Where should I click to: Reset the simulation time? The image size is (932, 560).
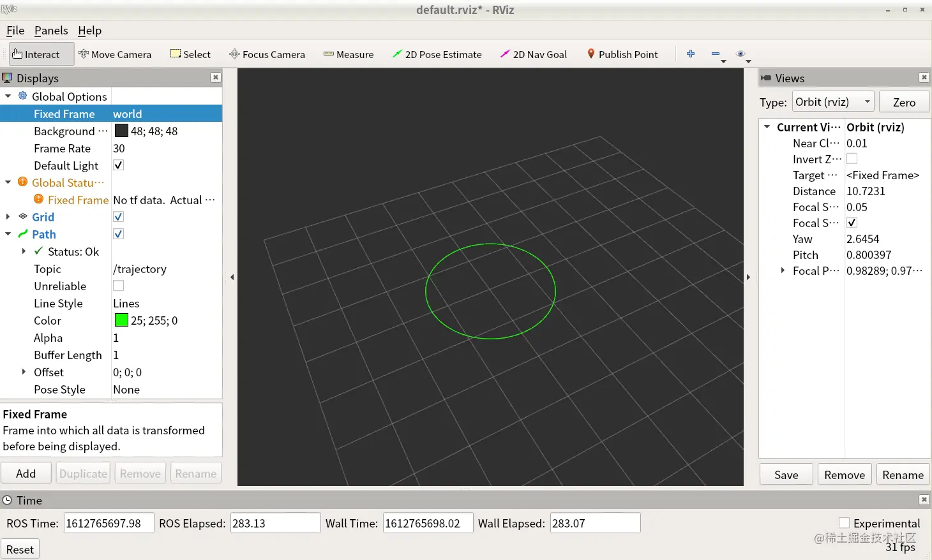click(20, 549)
